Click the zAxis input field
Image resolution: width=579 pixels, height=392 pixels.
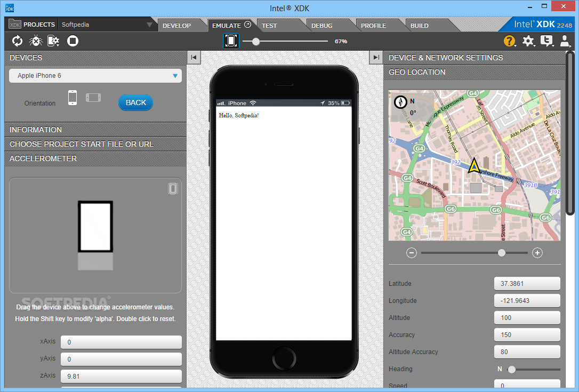[x=121, y=376]
